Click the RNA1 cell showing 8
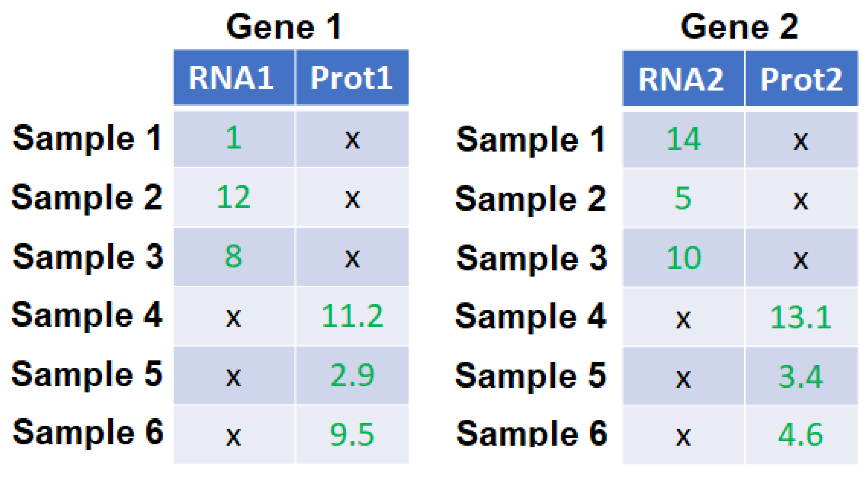Image resolution: width=868 pixels, height=479 pixels. coord(233,256)
